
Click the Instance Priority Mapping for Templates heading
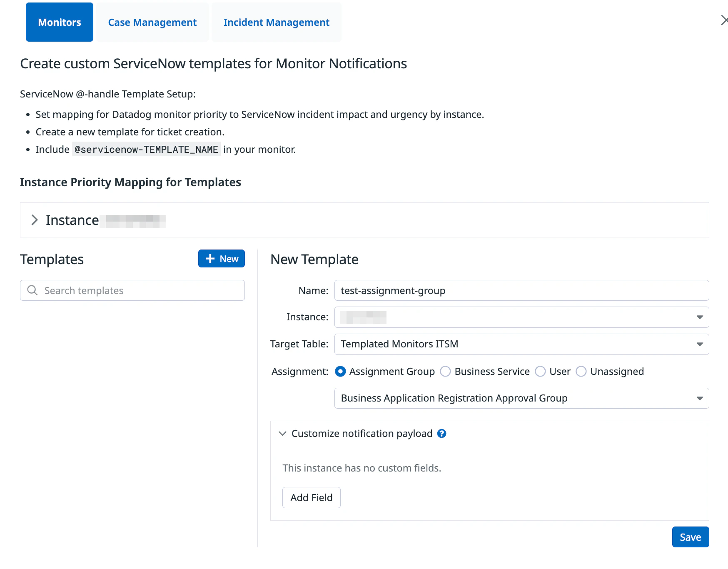pos(130,182)
